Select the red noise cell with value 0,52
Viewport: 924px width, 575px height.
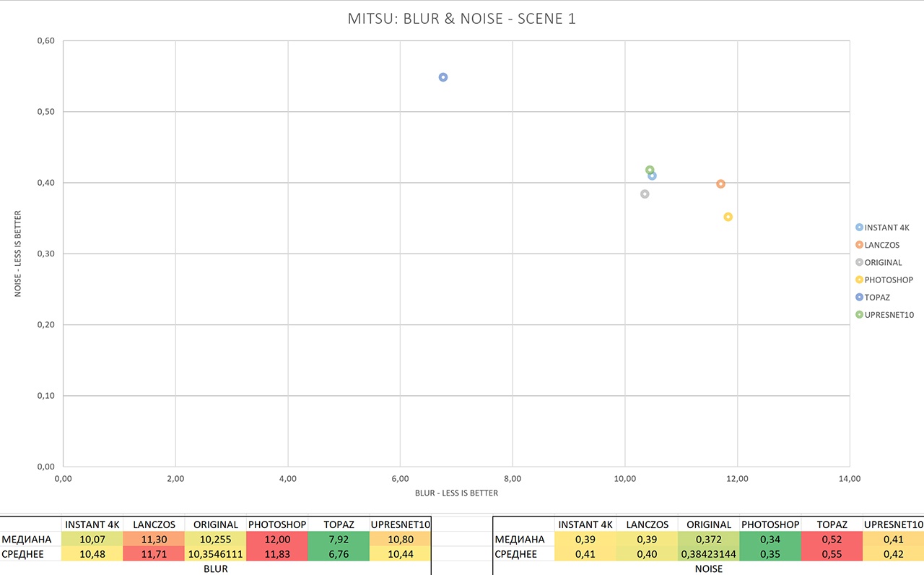(832, 539)
